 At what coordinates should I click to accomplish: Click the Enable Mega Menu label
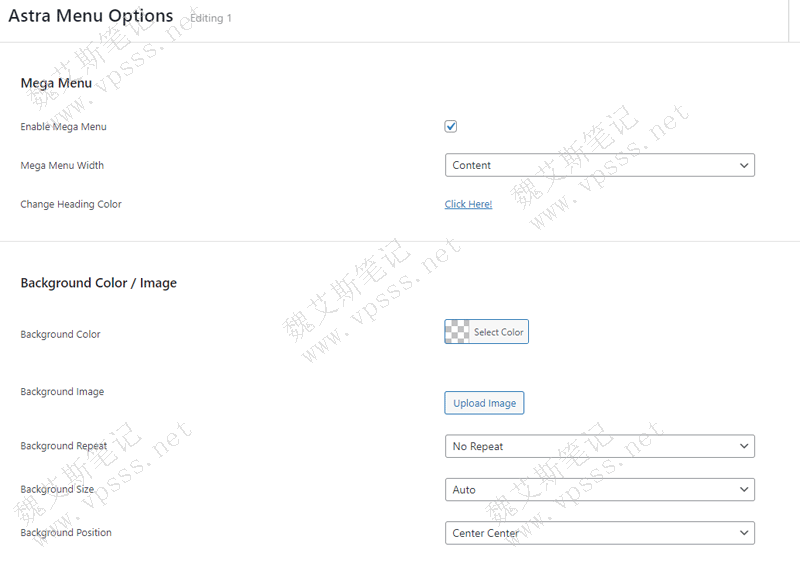coord(63,127)
